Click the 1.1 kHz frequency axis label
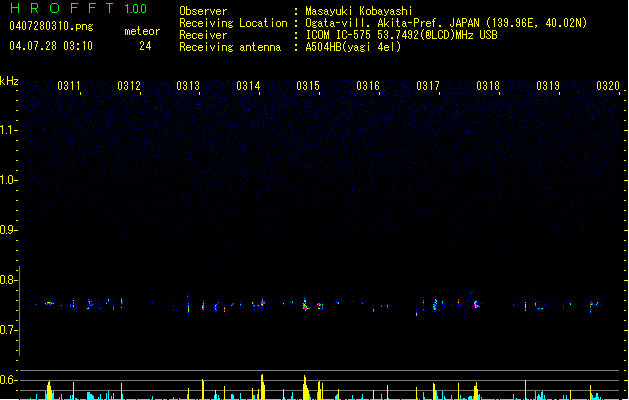 click(x=8, y=130)
